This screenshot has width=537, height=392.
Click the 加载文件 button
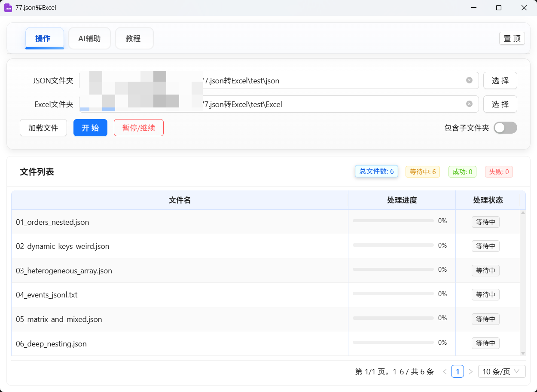click(x=43, y=128)
